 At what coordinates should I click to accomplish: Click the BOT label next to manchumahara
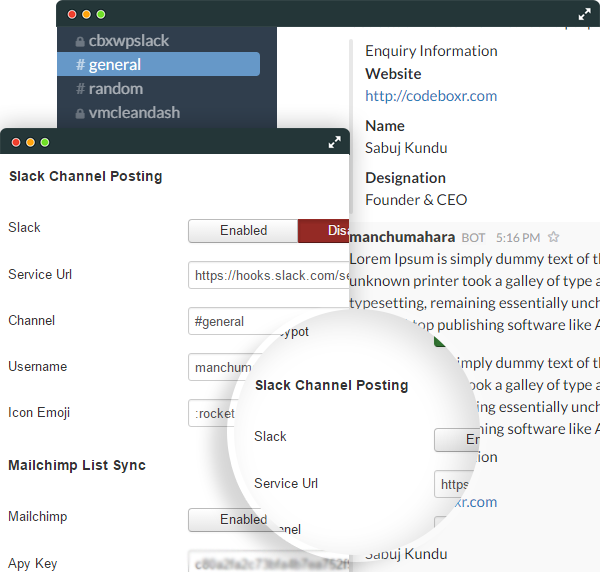[x=473, y=238]
